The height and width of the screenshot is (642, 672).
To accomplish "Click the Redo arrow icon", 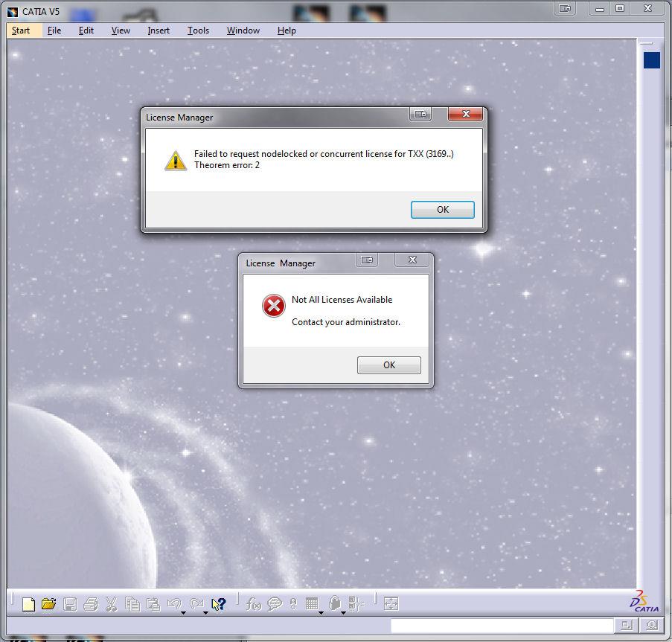I will click(x=196, y=603).
